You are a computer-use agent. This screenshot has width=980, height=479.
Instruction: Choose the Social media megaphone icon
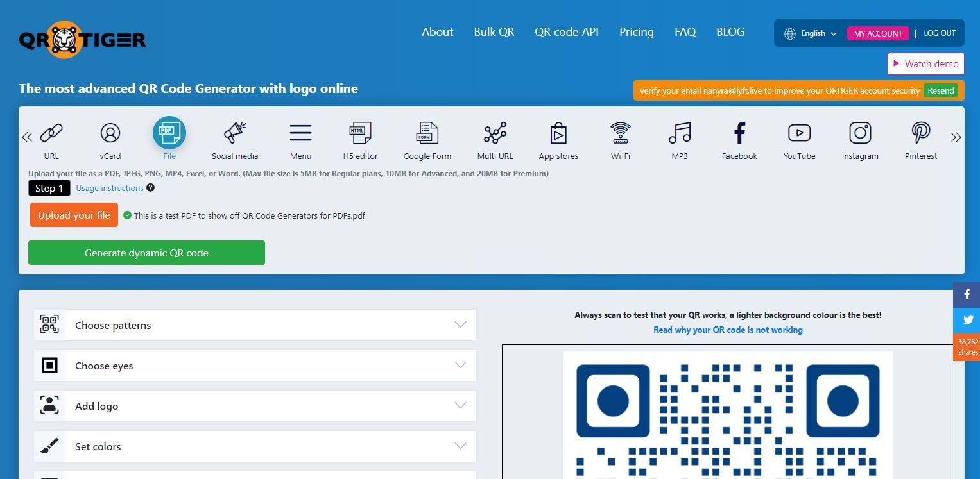coord(235,133)
